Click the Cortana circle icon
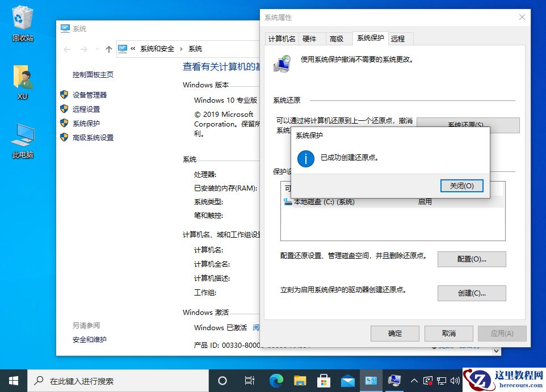Image resolution: width=546 pixels, height=392 pixels. [222, 381]
